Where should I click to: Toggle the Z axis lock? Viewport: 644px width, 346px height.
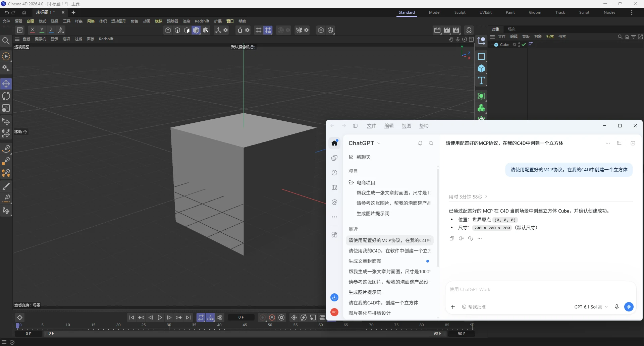[x=51, y=30]
